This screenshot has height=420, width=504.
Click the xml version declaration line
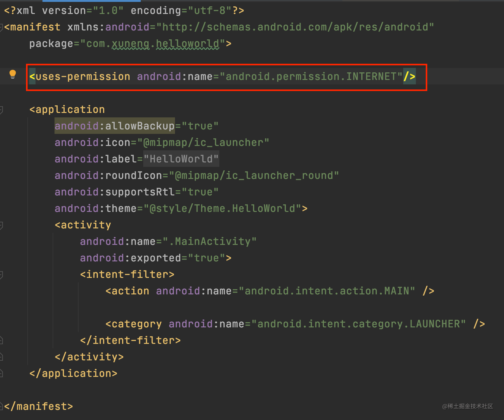point(124,10)
